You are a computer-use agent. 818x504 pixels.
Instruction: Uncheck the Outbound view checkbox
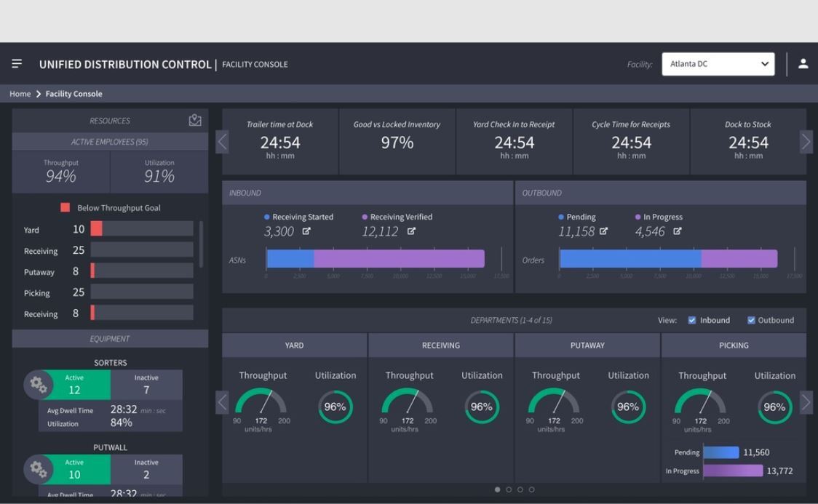pyautogui.click(x=751, y=320)
